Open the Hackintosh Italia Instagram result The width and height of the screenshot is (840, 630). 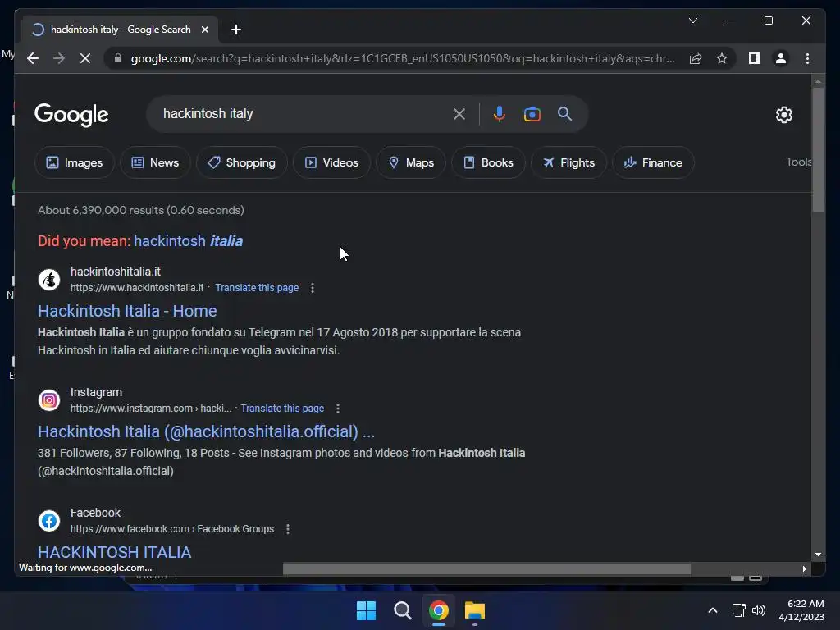(206, 431)
